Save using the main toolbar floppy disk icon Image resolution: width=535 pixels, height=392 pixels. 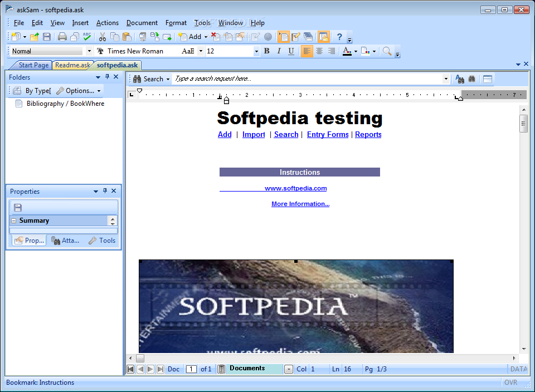[47, 37]
